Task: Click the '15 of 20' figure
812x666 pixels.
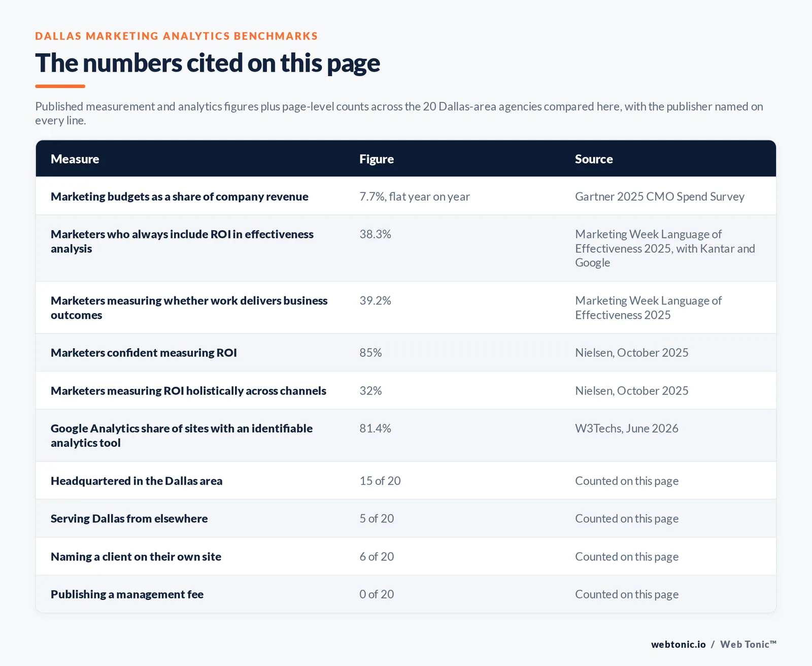Action: [x=380, y=481]
